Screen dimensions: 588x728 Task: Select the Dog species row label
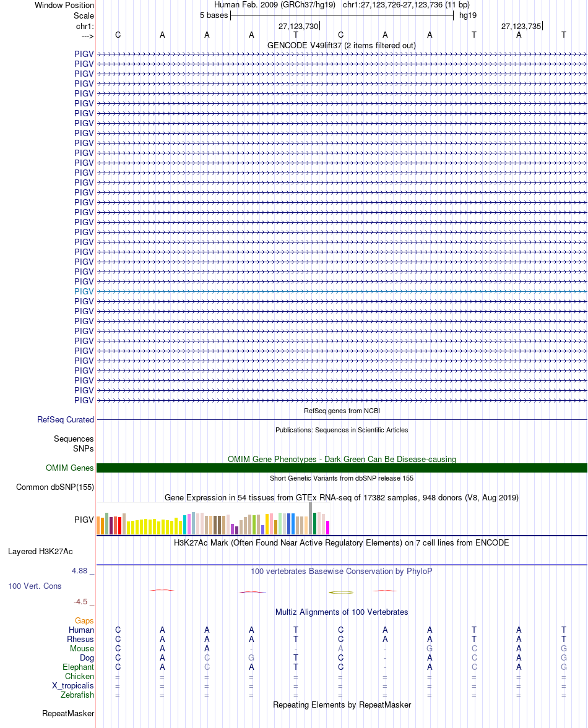[x=87, y=658]
